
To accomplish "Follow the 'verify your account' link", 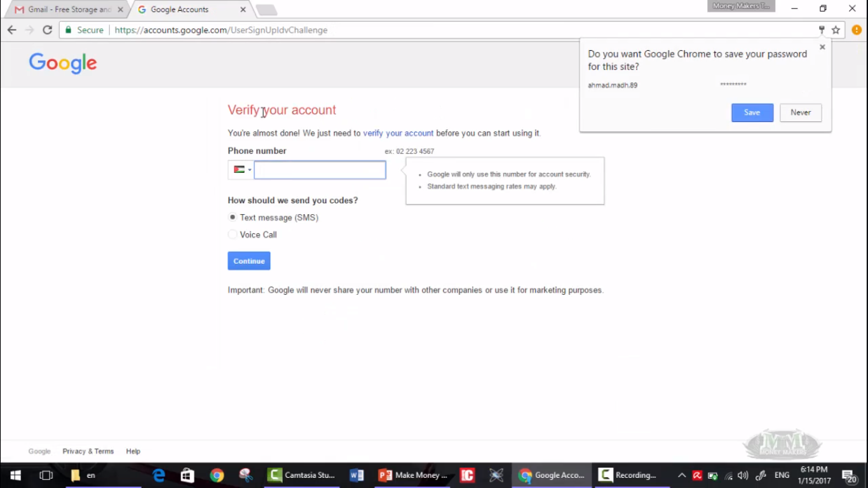I will point(398,133).
